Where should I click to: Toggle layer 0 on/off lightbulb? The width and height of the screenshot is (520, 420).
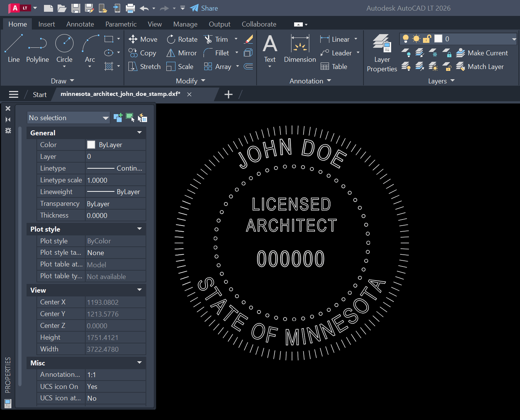(x=406, y=39)
